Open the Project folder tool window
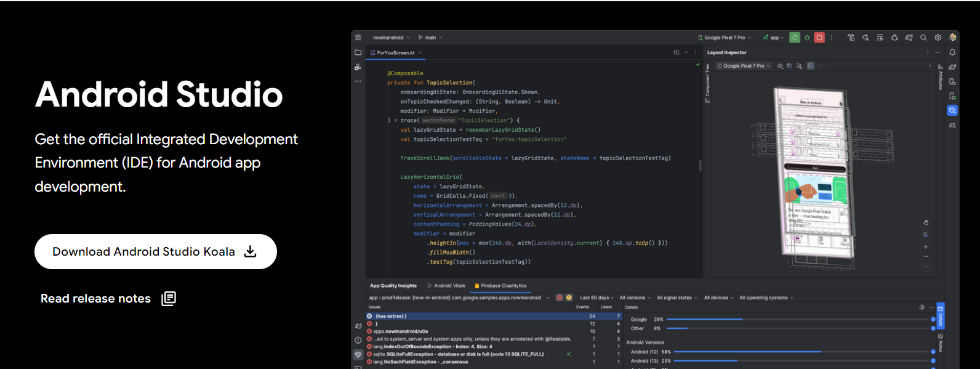 [358, 52]
